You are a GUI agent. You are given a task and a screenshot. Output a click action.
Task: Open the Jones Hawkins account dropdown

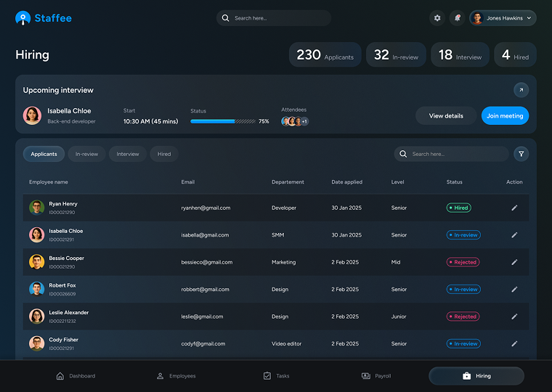pos(503,18)
